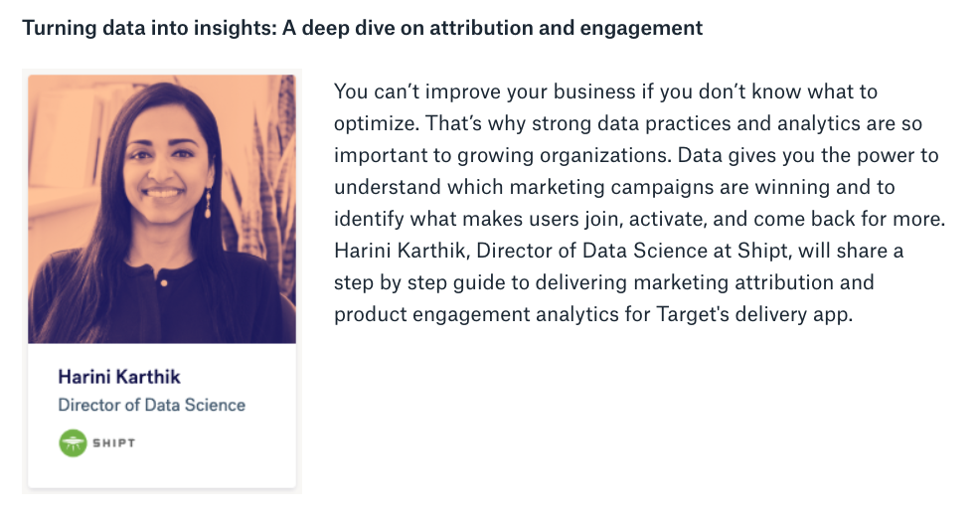This screenshot has height=523, width=980.
Task: Click the green Shipt logo icon
Action: pos(73,442)
